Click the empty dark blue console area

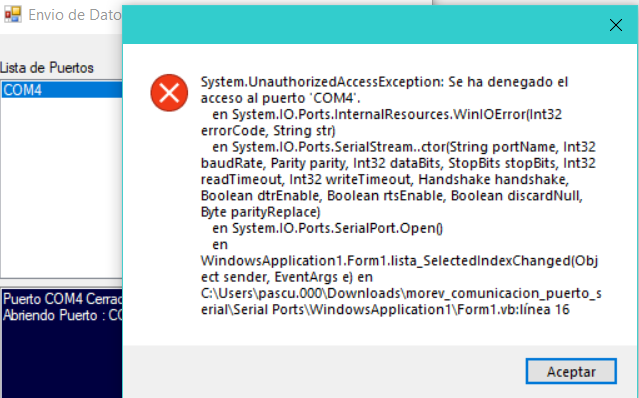[x=62, y=361]
